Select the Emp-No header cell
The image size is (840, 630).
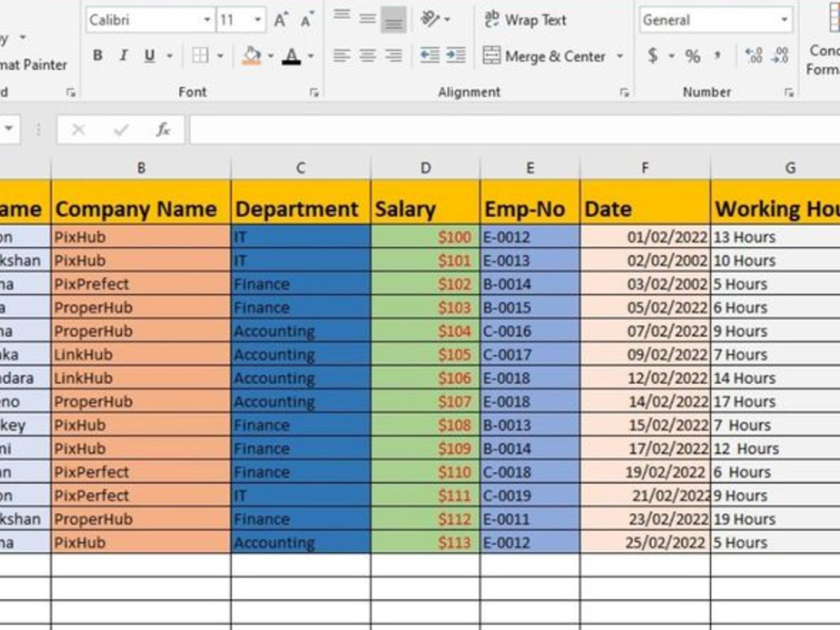click(530, 202)
